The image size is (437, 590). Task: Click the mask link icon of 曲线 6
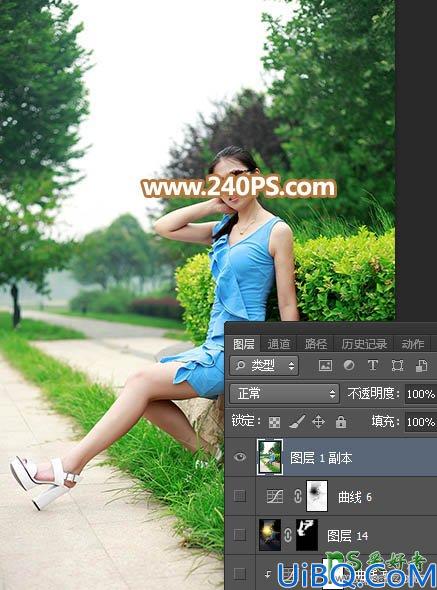coord(297,496)
